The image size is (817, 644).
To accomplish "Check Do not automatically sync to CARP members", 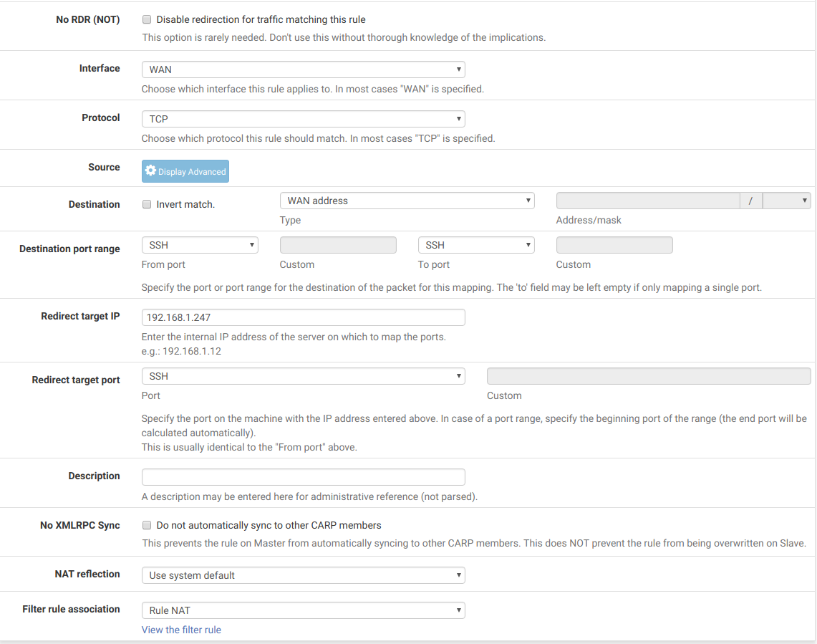I will pos(147,525).
